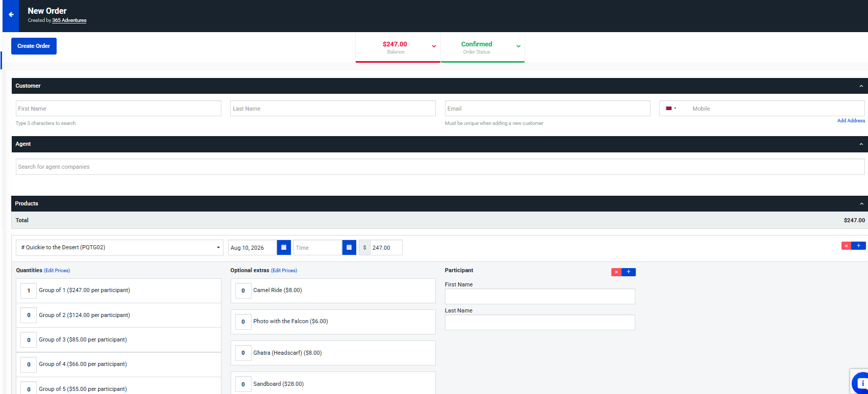
Task: Set quantity for Group of 3
Action: pos(29,340)
